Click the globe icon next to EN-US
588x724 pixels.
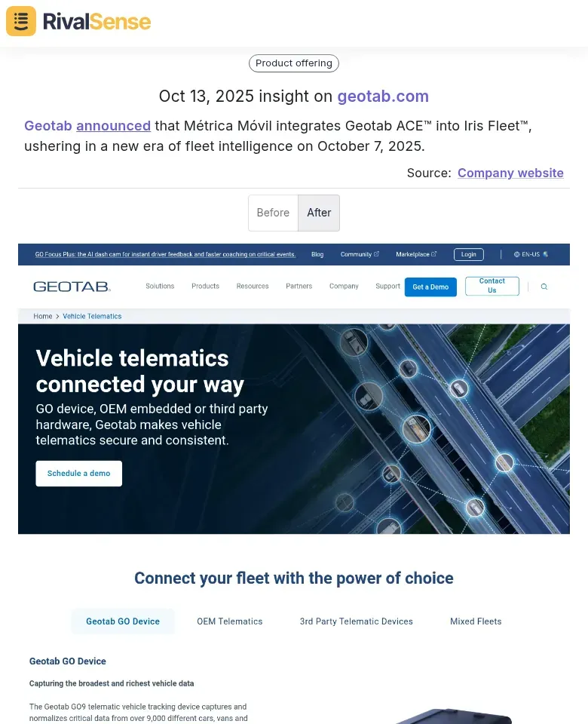click(518, 254)
